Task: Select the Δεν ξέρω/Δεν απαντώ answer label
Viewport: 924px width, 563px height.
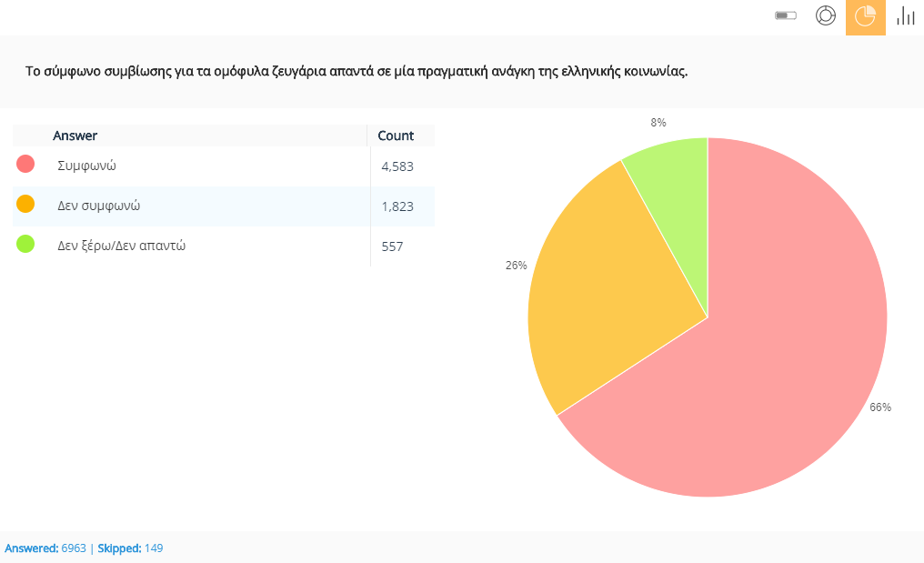Action: pyautogui.click(x=122, y=246)
